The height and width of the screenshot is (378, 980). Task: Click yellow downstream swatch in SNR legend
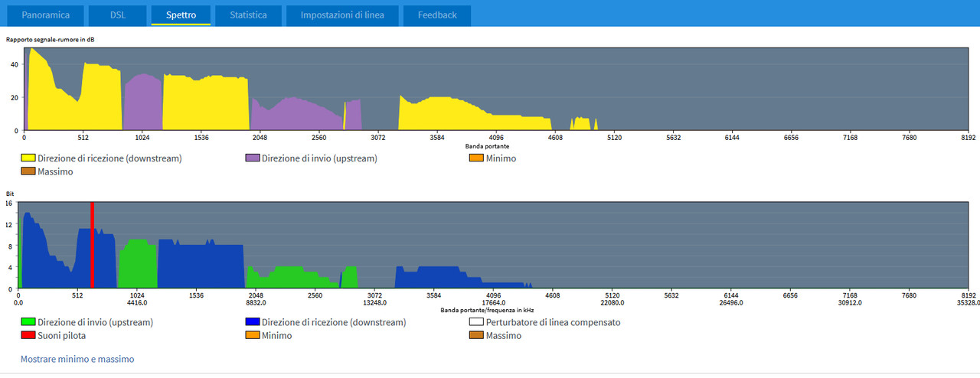coord(28,158)
